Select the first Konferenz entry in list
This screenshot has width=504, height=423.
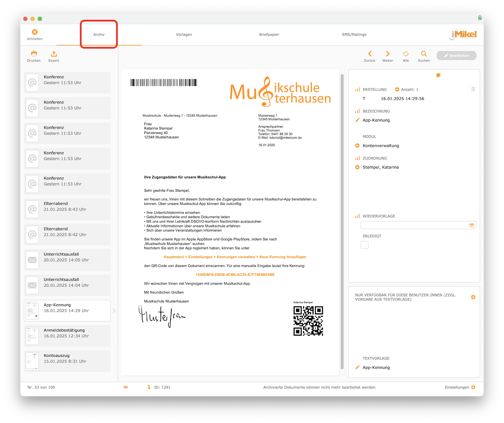(x=67, y=83)
